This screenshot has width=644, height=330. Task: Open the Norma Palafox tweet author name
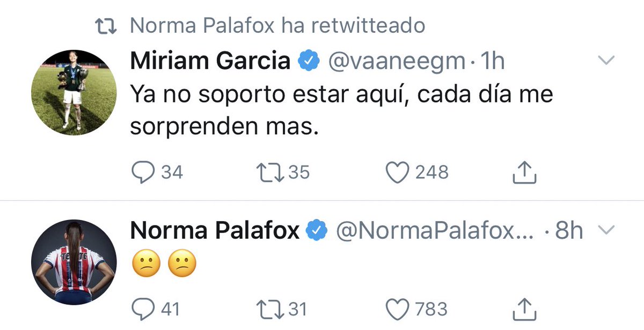pos(215,231)
